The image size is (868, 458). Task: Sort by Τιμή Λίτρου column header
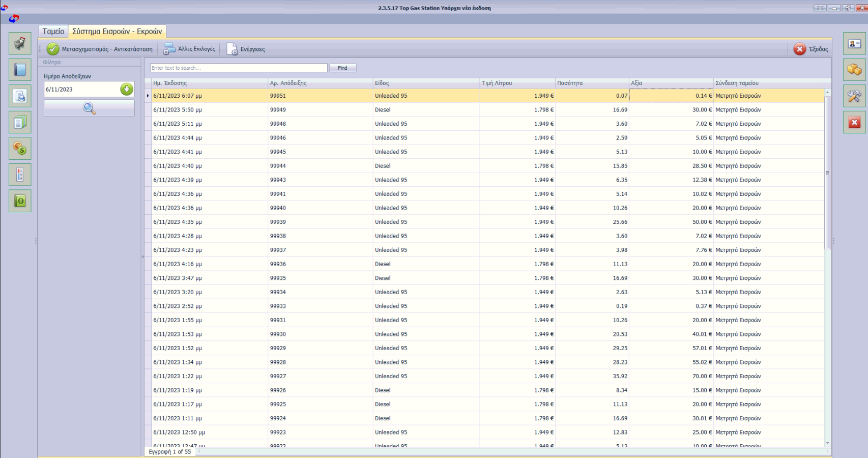517,83
